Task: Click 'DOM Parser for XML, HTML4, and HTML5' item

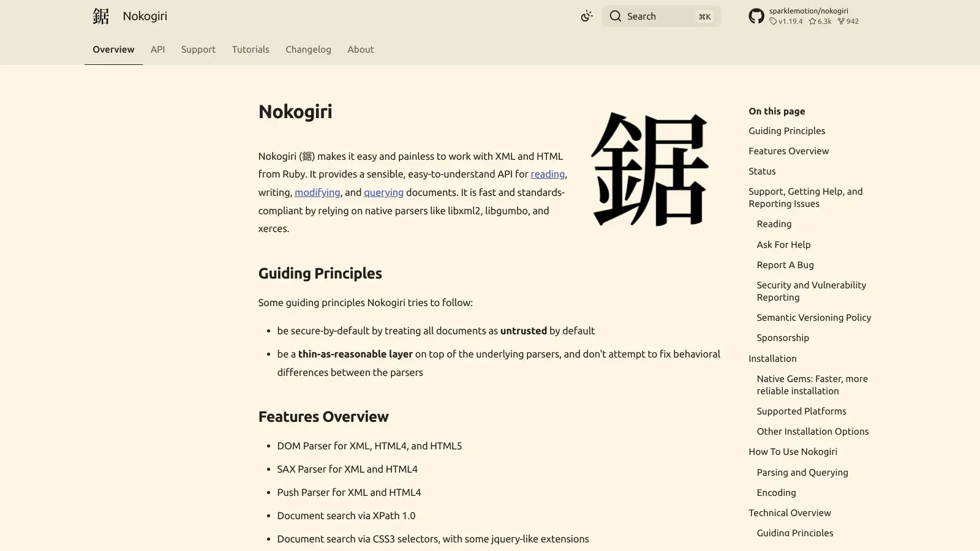Action: point(369,446)
